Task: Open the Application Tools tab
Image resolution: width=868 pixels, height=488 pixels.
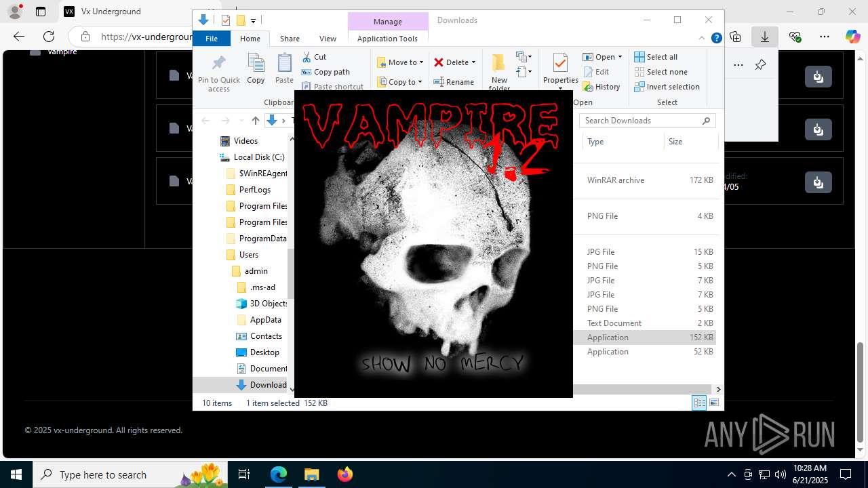Action: pos(387,39)
